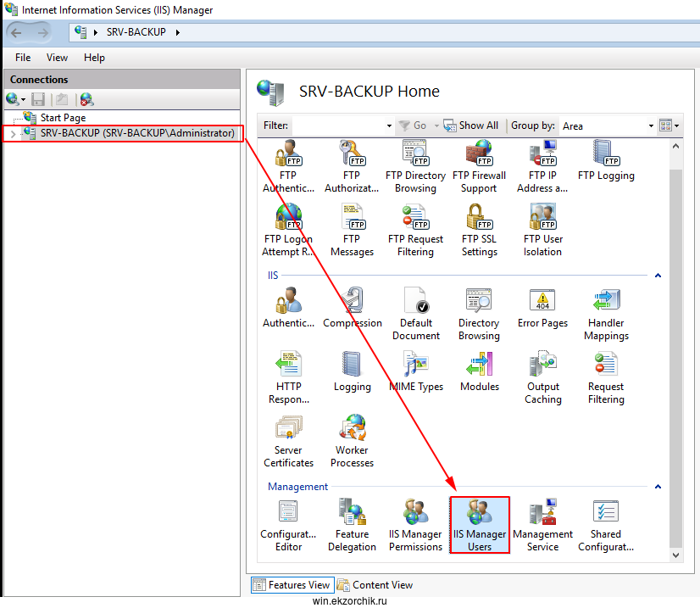Open FTP Firewall Support feature
This screenshot has height=608, width=700.
click(x=479, y=167)
